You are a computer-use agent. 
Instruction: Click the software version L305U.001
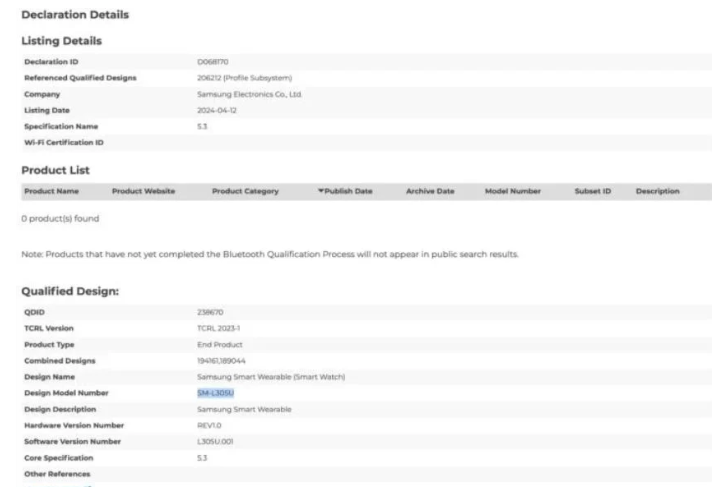(215, 441)
